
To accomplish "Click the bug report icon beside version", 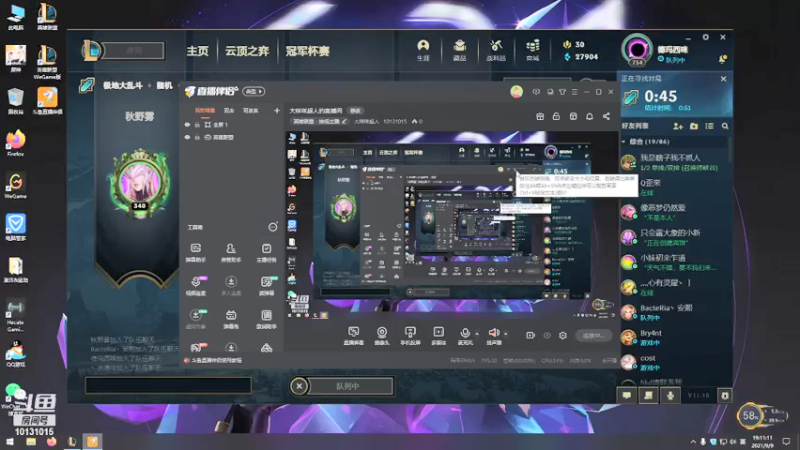I will coord(725,395).
